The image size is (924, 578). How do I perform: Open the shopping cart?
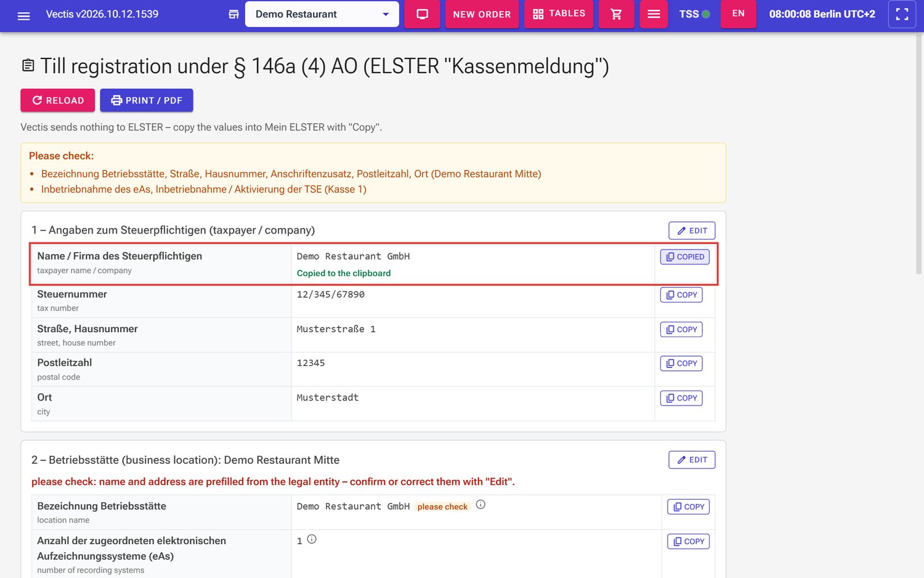pos(616,14)
